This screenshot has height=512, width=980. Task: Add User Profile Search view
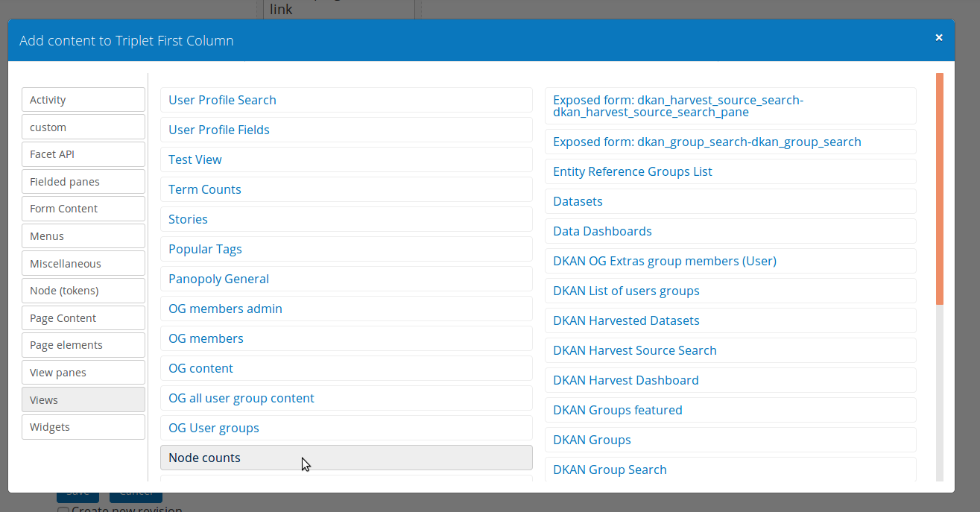point(347,100)
